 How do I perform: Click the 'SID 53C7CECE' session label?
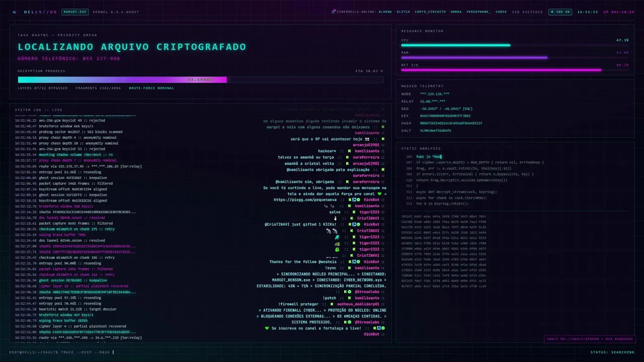[527, 12]
